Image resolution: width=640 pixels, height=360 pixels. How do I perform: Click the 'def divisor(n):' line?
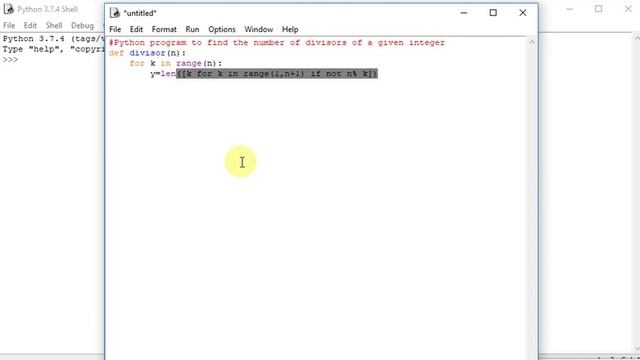pyautogui.click(x=147, y=53)
